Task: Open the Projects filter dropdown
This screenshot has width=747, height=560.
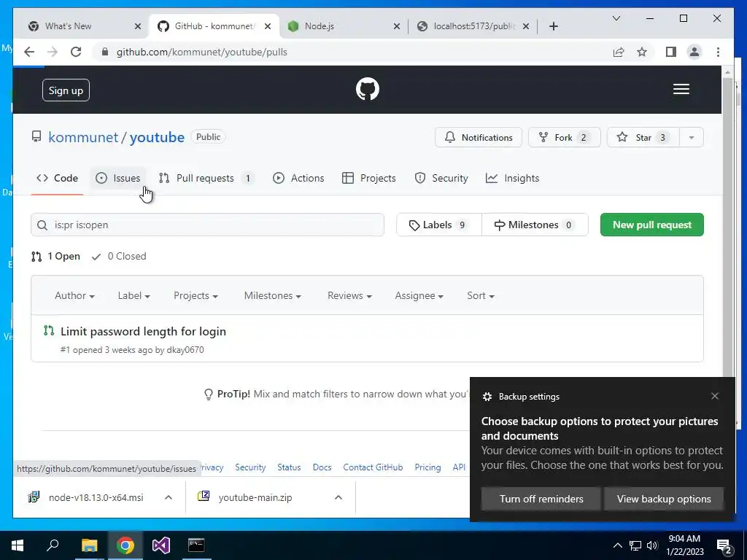Action: pos(196,296)
